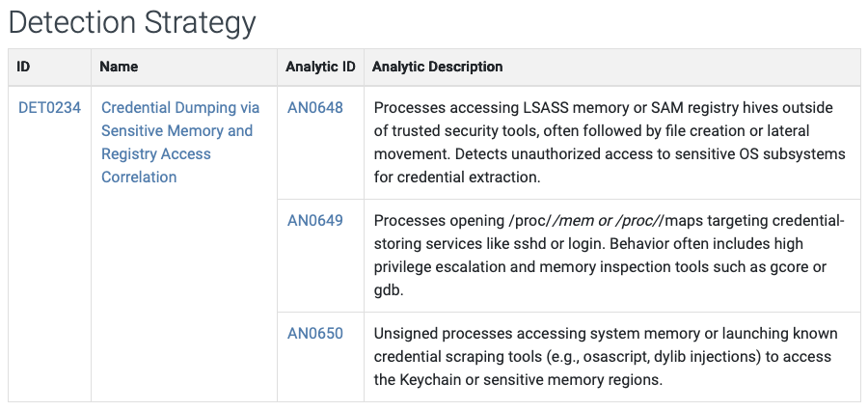The width and height of the screenshot is (868, 411).
Task: Click the ID column header
Action: (x=24, y=67)
